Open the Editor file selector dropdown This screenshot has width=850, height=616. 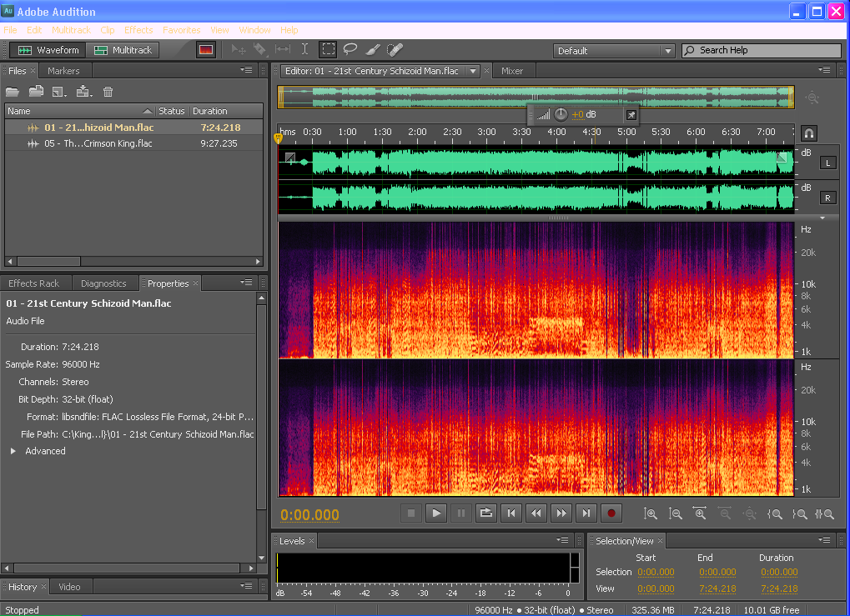tap(473, 71)
